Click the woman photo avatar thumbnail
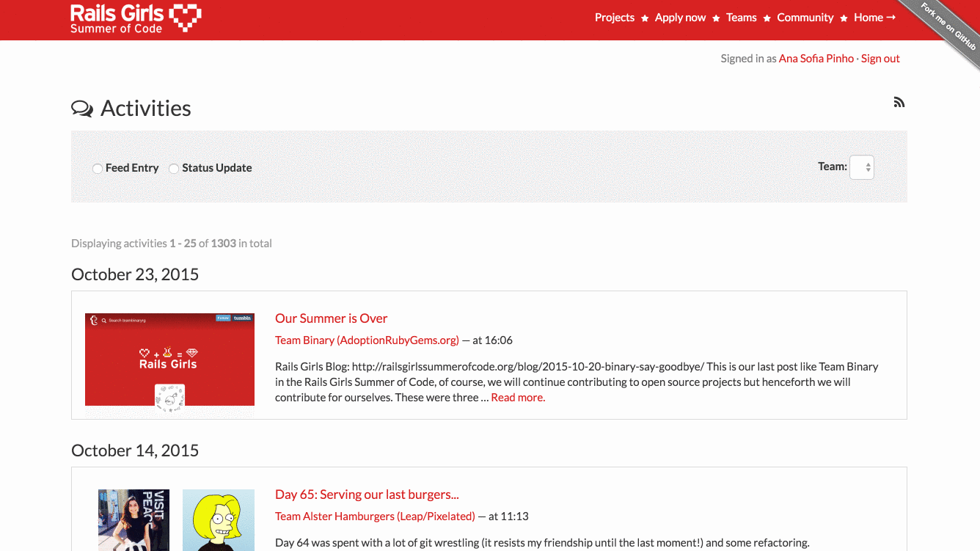This screenshot has height=551, width=980. click(134, 520)
